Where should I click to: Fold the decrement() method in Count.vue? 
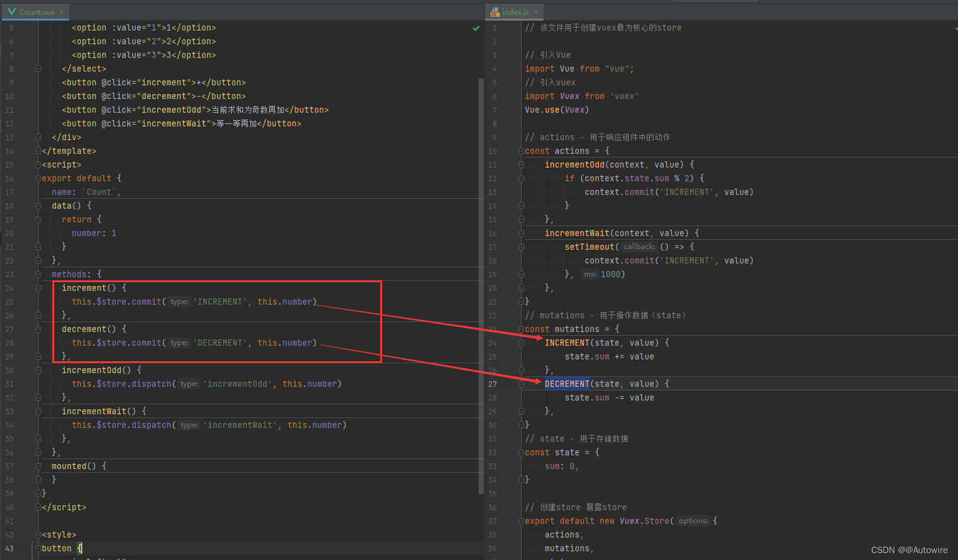tap(39, 329)
